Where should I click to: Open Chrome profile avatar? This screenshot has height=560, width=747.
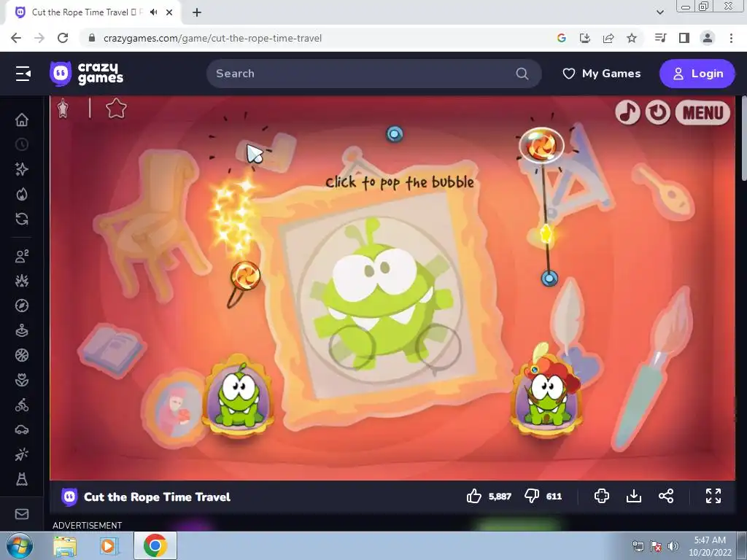click(708, 38)
